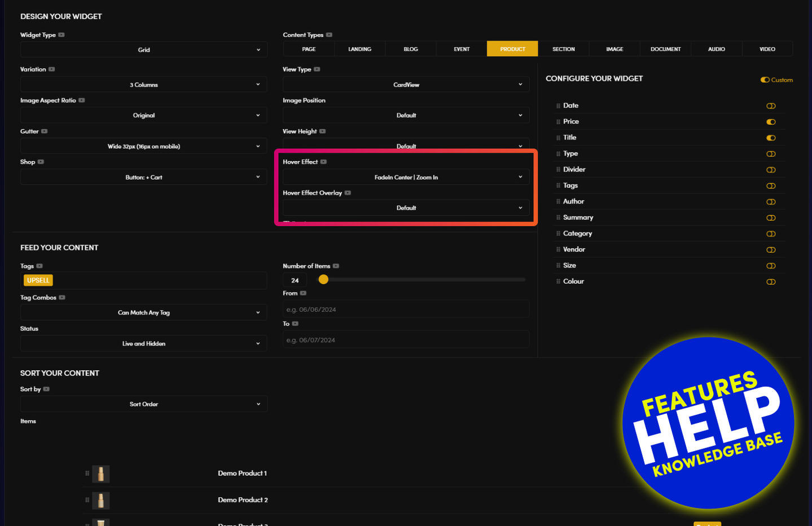Click the info icon beside Widget Type
The height and width of the screenshot is (526, 812).
62,35
